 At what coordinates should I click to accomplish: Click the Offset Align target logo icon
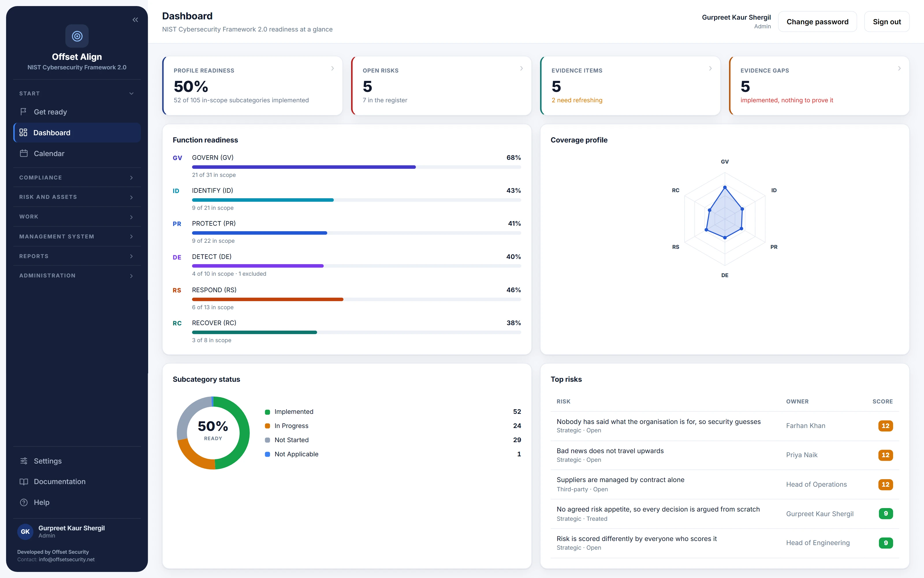[77, 36]
